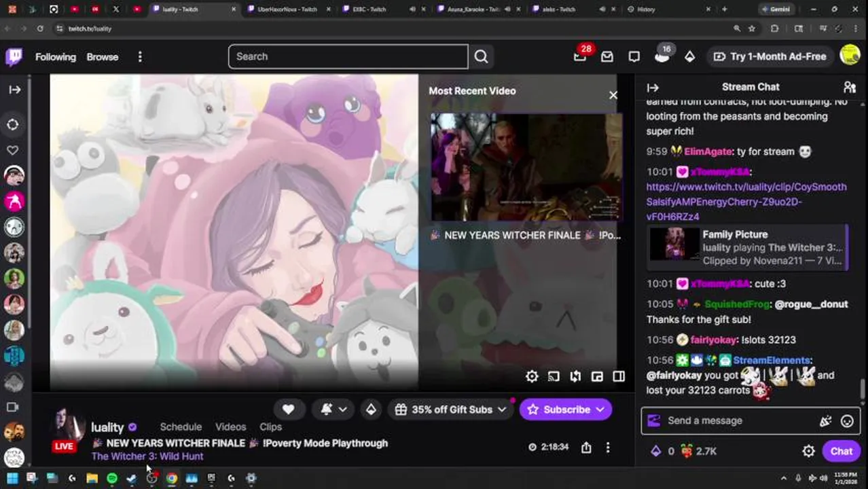Open Following in the top navigation
The image size is (868, 489).
point(56,57)
